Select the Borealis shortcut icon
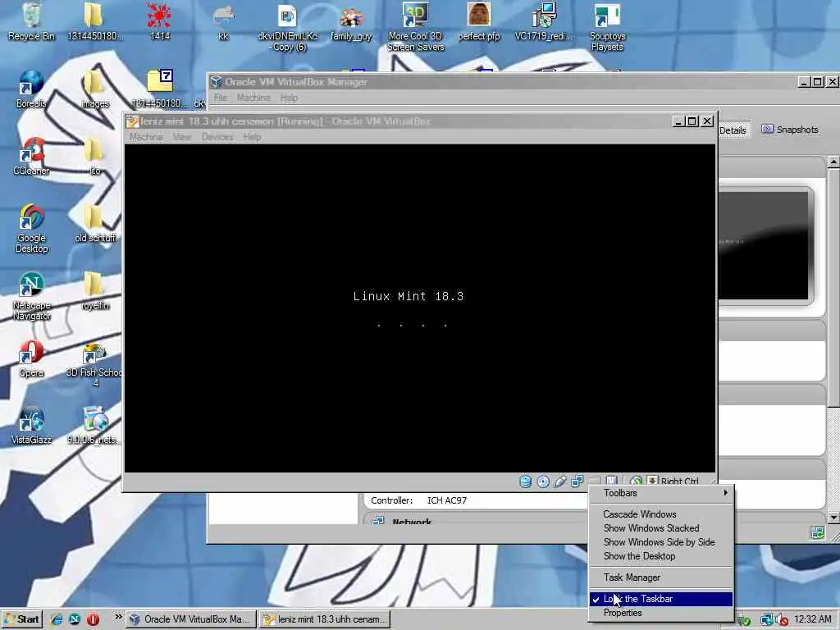840x630 pixels. coord(31,89)
